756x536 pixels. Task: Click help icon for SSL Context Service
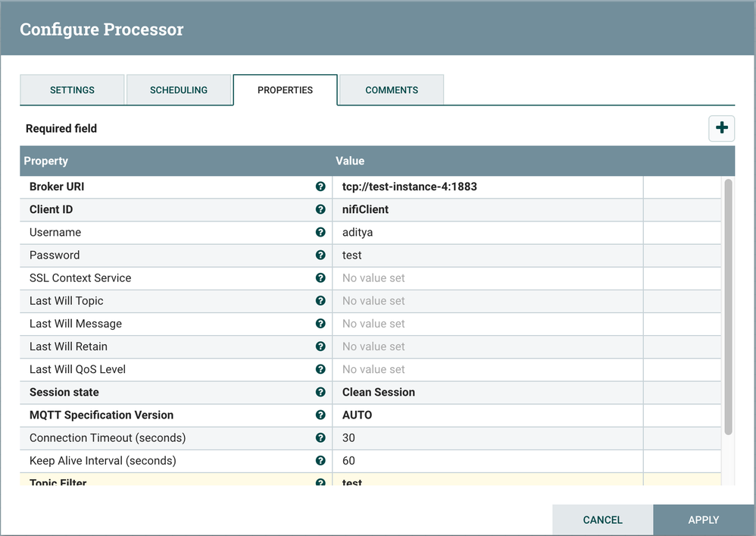[320, 277]
